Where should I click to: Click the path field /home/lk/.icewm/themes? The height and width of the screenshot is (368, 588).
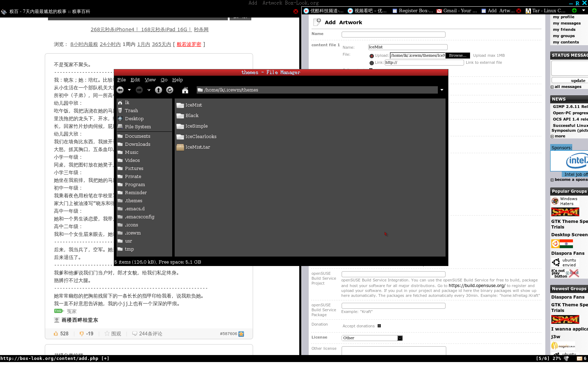click(317, 90)
